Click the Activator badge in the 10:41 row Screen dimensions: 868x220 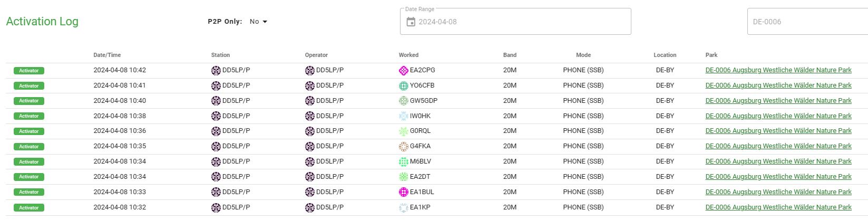[29, 86]
